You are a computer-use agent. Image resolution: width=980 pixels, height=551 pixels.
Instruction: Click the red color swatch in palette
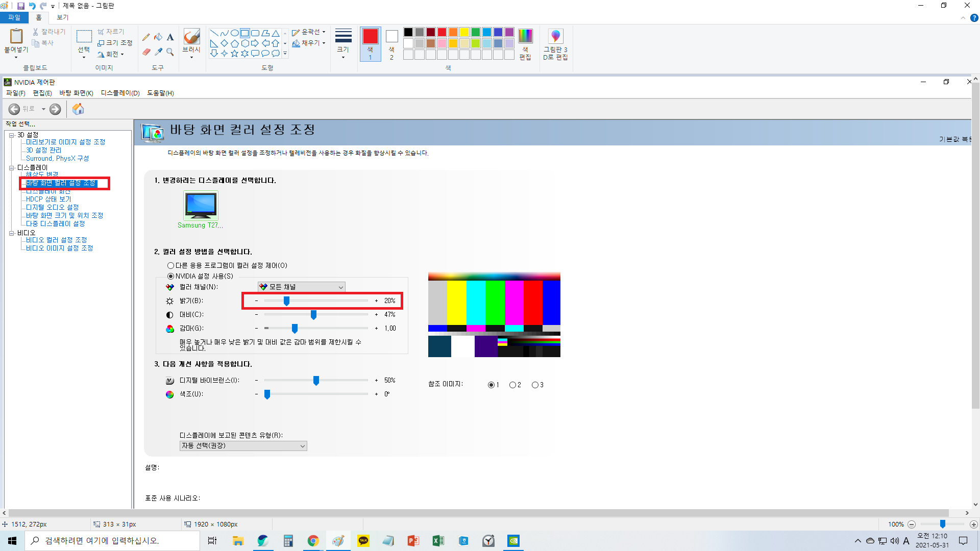pos(442,32)
